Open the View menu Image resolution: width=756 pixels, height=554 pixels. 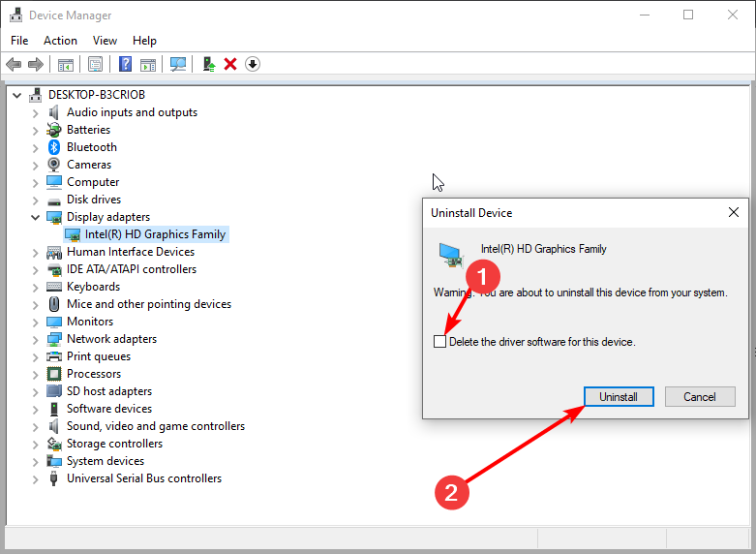(x=105, y=41)
